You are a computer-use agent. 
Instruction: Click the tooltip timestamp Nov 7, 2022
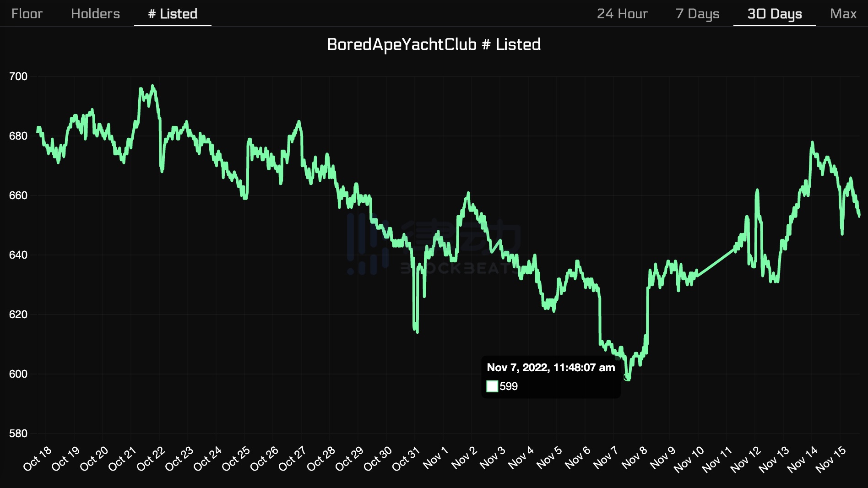coord(551,368)
